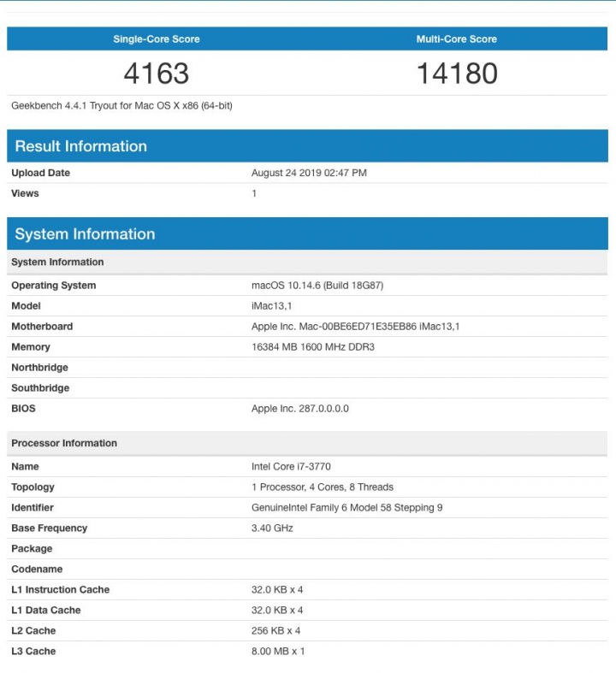The image size is (616, 673).
Task: Click the Package label
Action: (32, 548)
